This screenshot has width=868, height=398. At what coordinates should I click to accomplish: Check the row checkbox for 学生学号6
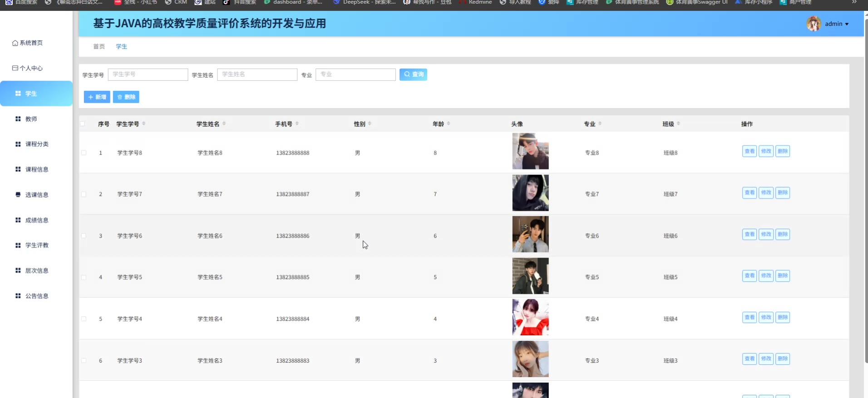(x=84, y=236)
